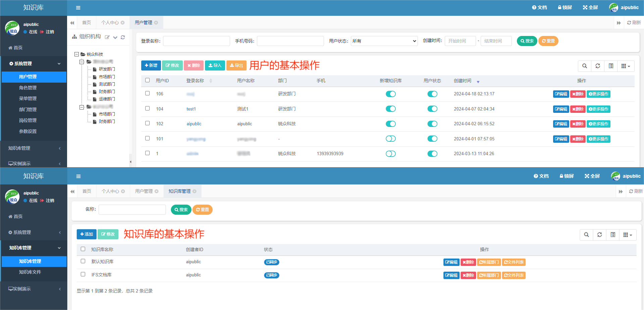
Task: Click the hamburger menu icon in top header
Action: click(78, 8)
